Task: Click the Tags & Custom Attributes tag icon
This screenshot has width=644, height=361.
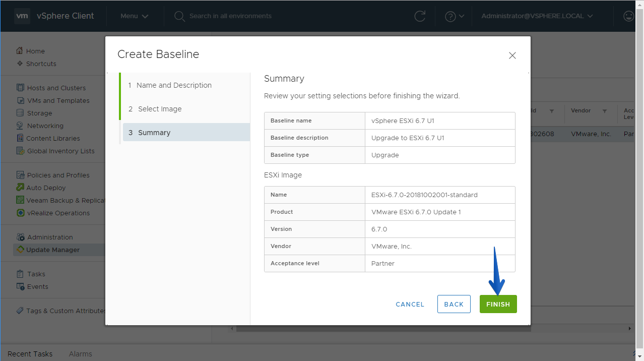Action: coord(20,311)
